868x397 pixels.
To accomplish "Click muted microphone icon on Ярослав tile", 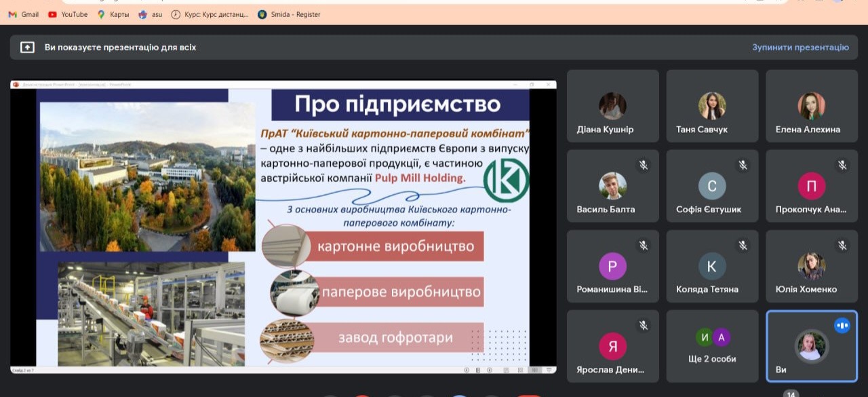I will pos(643,325).
